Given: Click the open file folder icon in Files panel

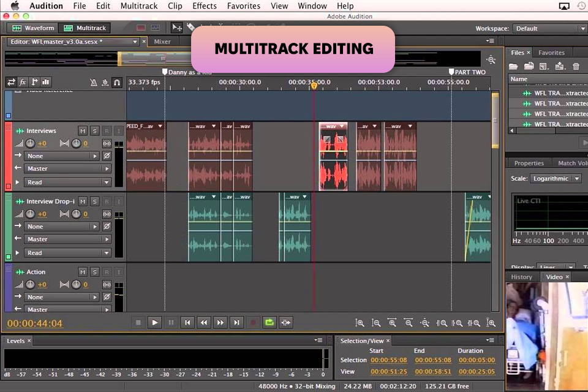Looking at the screenshot, I should pos(513,66).
